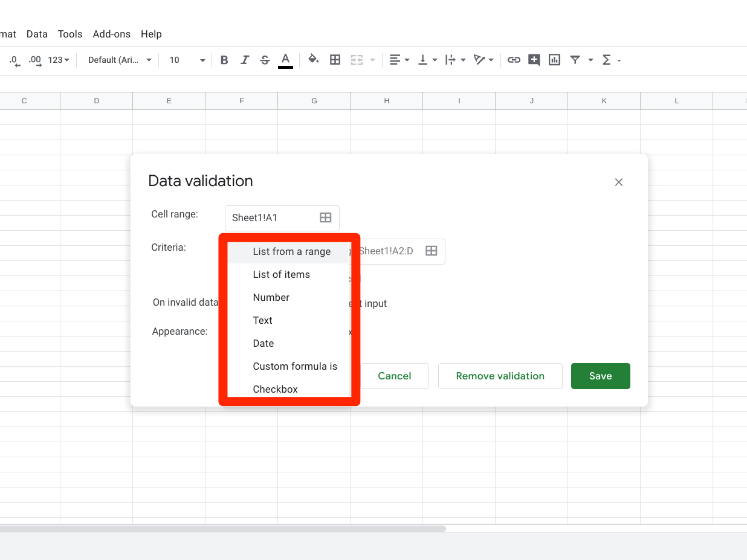Open the functions sigma menu
The width and height of the screenshot is (747, 560).
pyautogui.click(x=610, y=60)
